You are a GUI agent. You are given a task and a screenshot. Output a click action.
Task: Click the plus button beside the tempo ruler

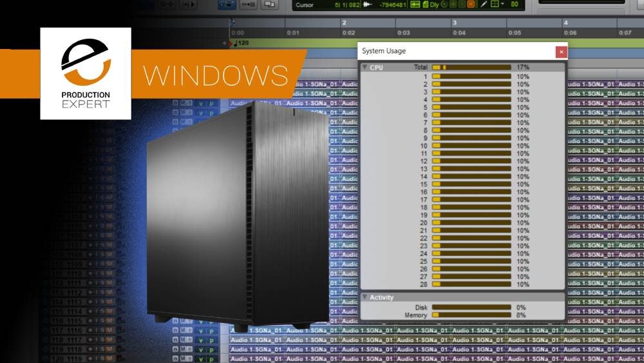click(x=224, y=43)
